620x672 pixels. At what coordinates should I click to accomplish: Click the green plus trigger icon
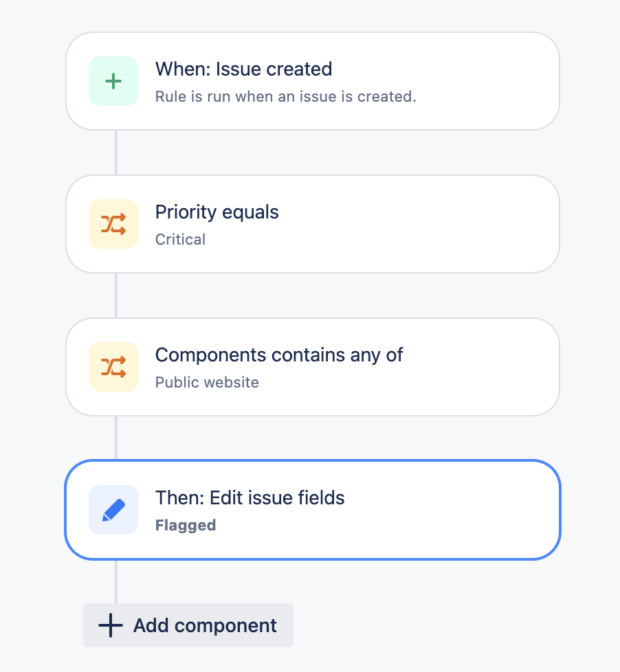pos(113,81)
